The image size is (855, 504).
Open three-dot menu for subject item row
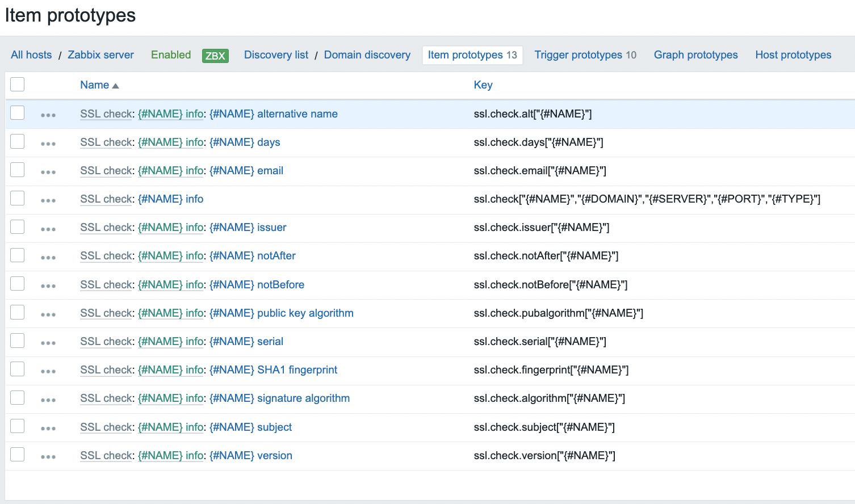[x=48, y=429]
